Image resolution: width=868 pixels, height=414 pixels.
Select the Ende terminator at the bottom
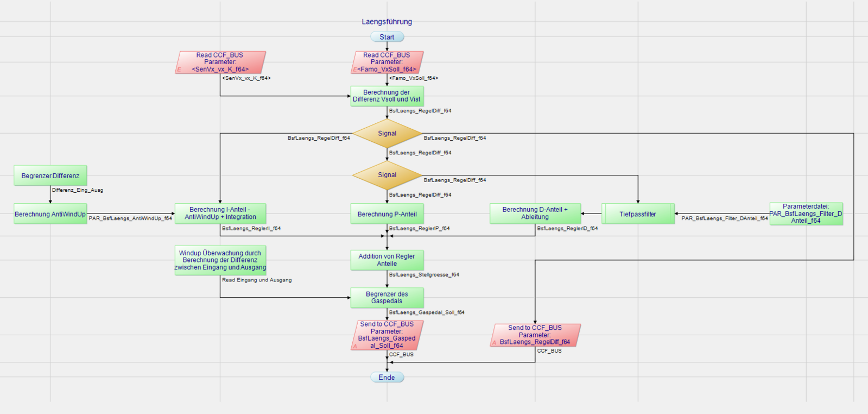[387, 377]
